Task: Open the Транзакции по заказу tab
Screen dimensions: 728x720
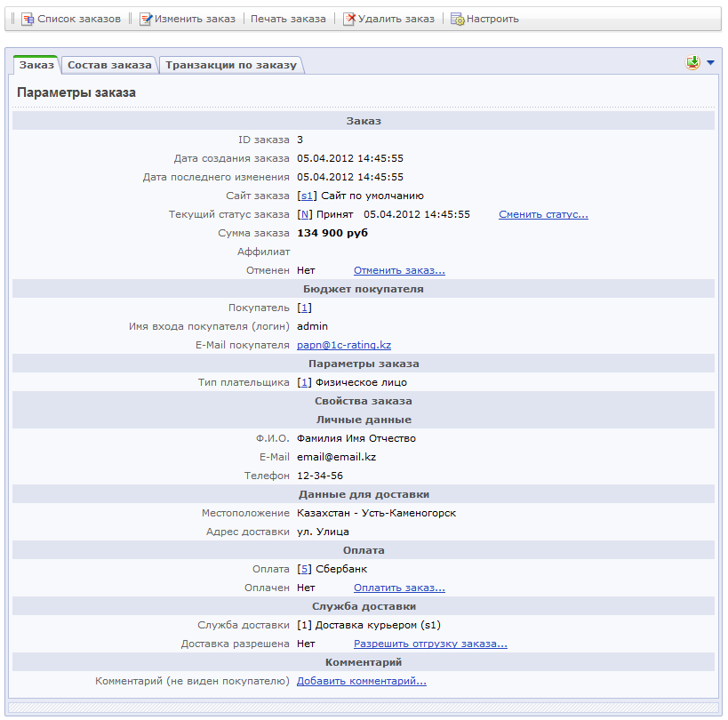Action: pos(230,65)
